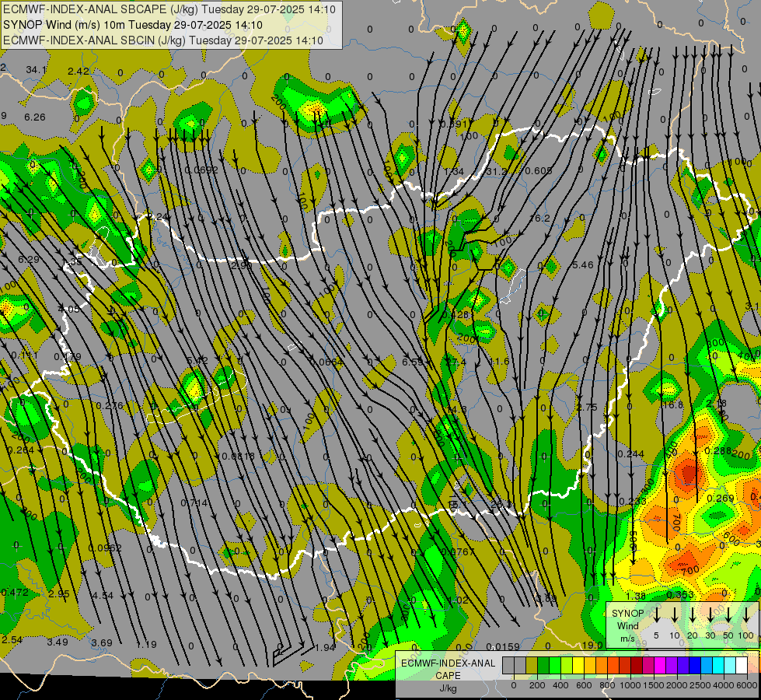The image size is (761, 700).
Task: Click the 20 m/s wind arrow in legend
Action: click(693, 615)
